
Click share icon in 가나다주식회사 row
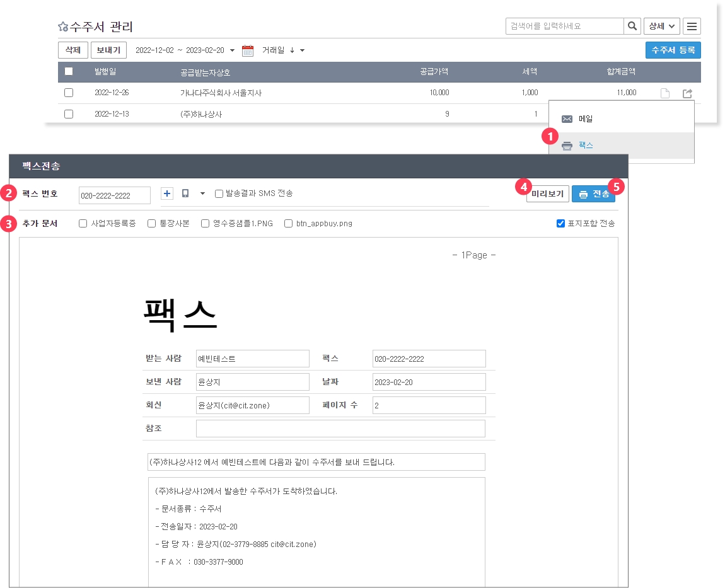click(687, 93)
